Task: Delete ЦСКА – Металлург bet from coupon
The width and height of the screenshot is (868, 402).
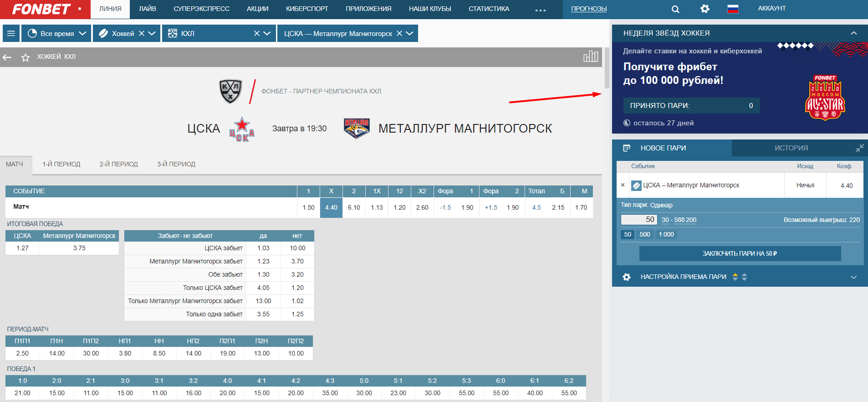Action: click(x=623, y=185)
